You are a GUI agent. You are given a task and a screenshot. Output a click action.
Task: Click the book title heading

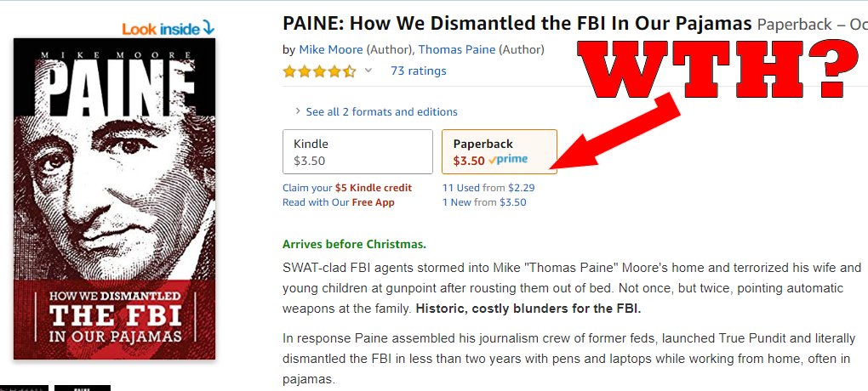(x=517, y=24)
